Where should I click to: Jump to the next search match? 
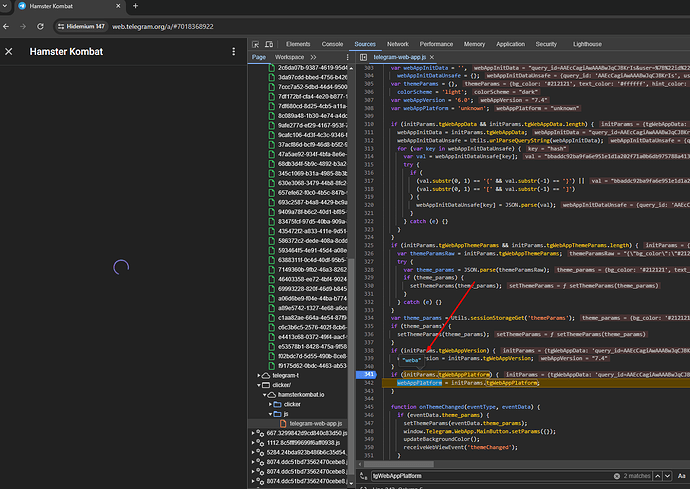pyautogui.click(x=668, y=476)
